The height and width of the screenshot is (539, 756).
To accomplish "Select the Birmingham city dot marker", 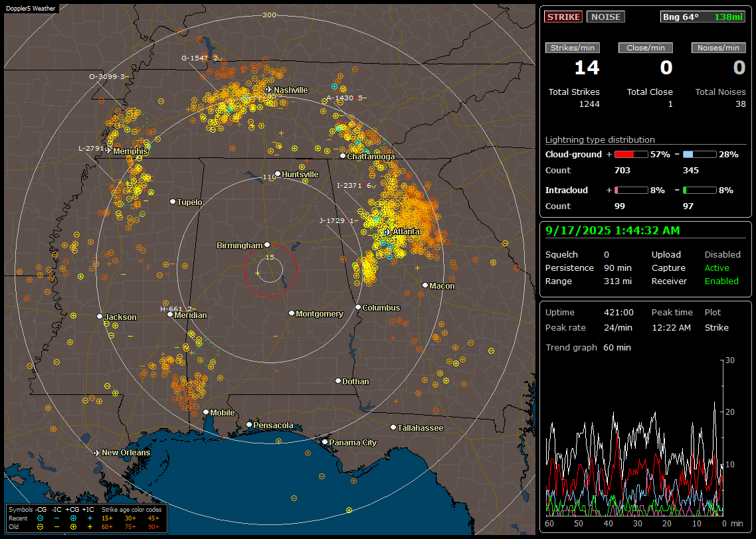I will coord(267,245).
